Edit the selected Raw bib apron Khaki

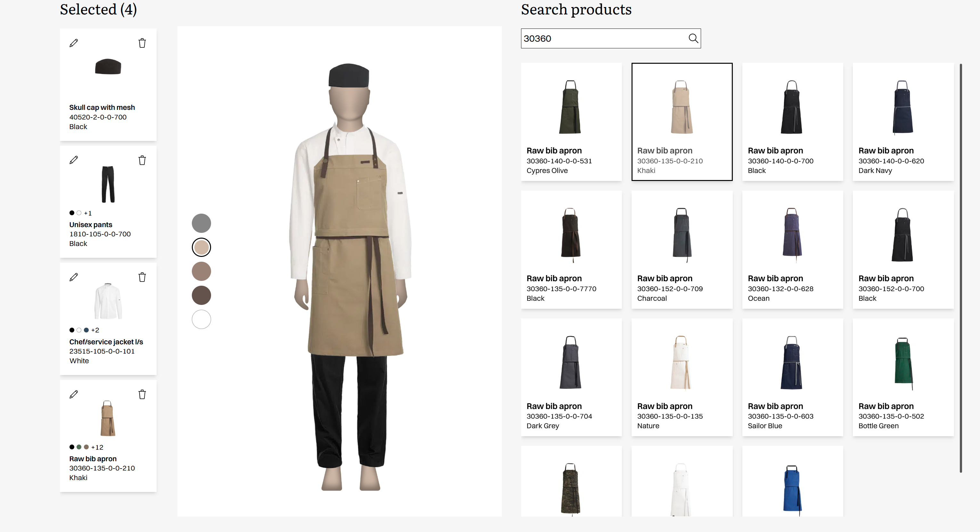point(74,394)
